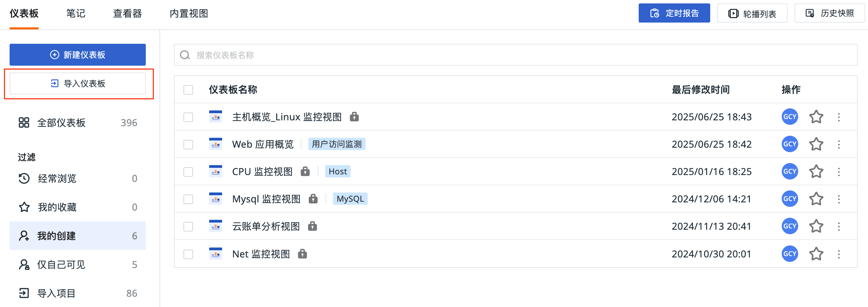The width and height of the screenshot is (868, 307).
Task: Click GCY avatar in Web 应用概览 row
Action: pyautogui.click(x=790, y=144)
